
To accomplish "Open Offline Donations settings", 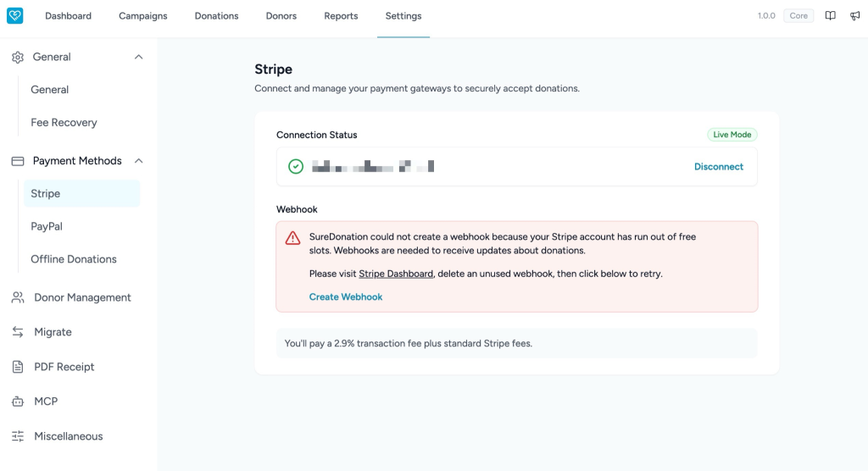I will tap(74, 259).
